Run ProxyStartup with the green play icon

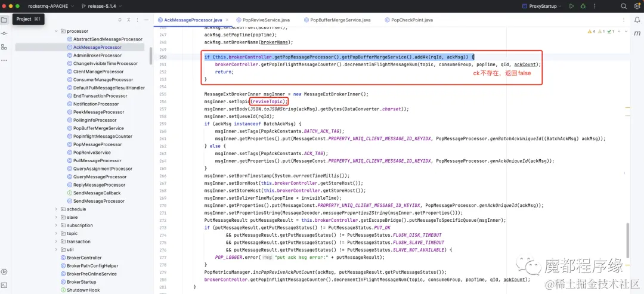[571, 6]
